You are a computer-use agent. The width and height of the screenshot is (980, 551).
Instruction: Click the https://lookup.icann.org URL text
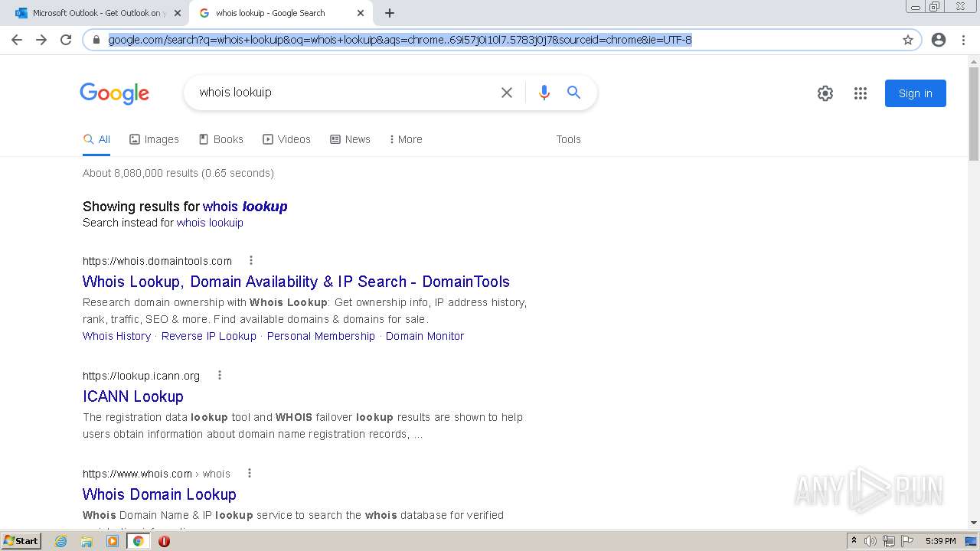point(141,376)
